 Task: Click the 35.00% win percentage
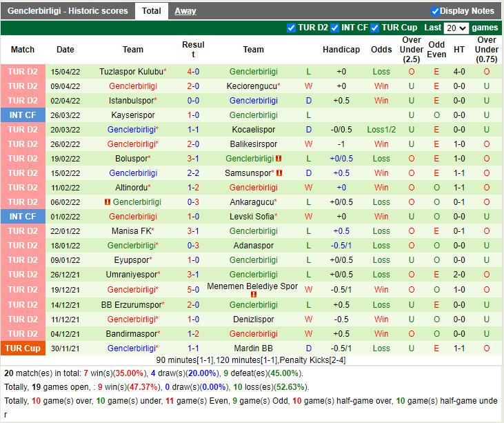pos(129,373)
